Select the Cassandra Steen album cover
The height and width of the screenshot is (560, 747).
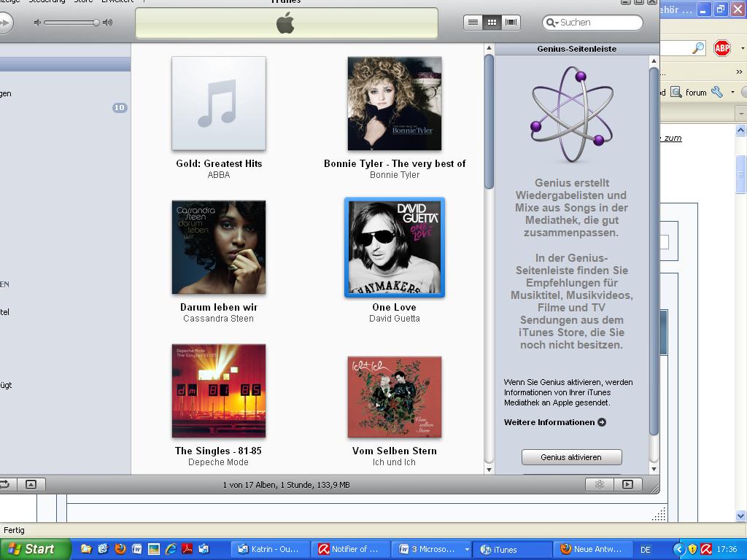219,247
